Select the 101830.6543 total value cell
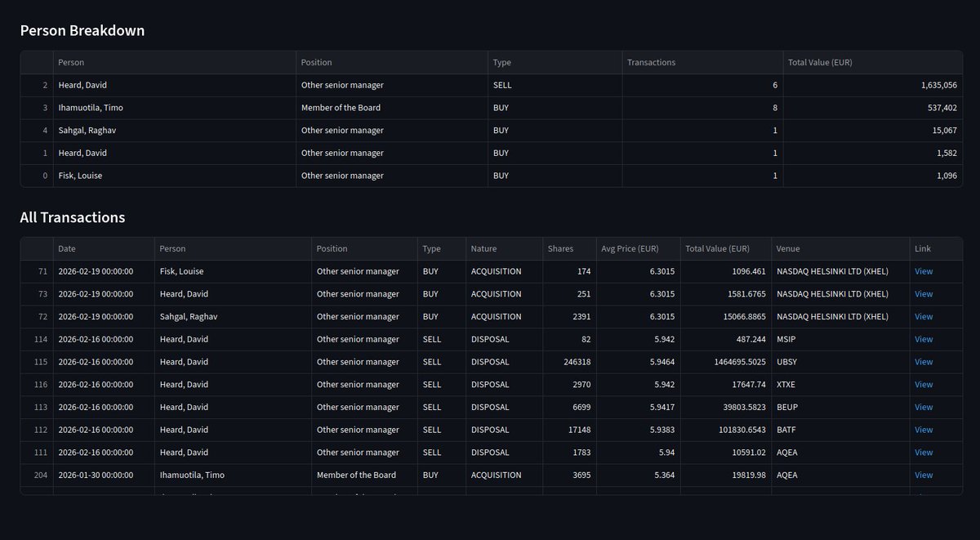 click(x=726, y=430)
